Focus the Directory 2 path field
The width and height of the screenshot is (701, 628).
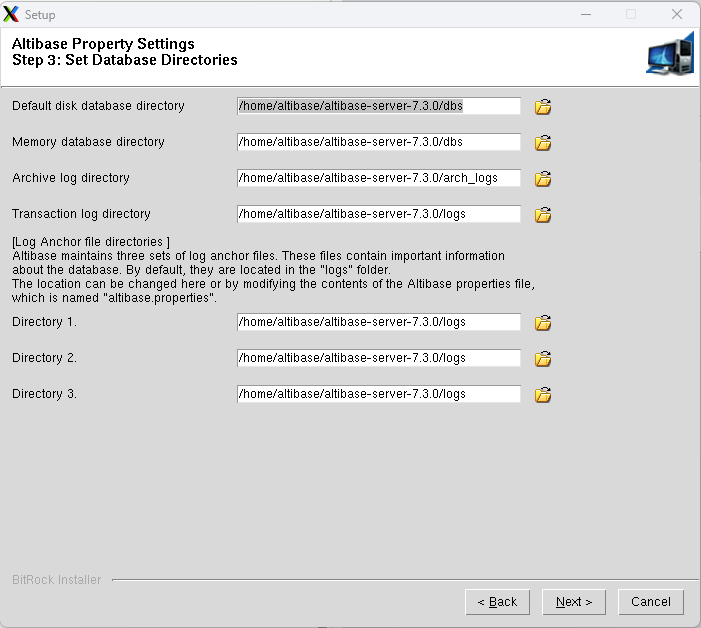coord(379,358)
